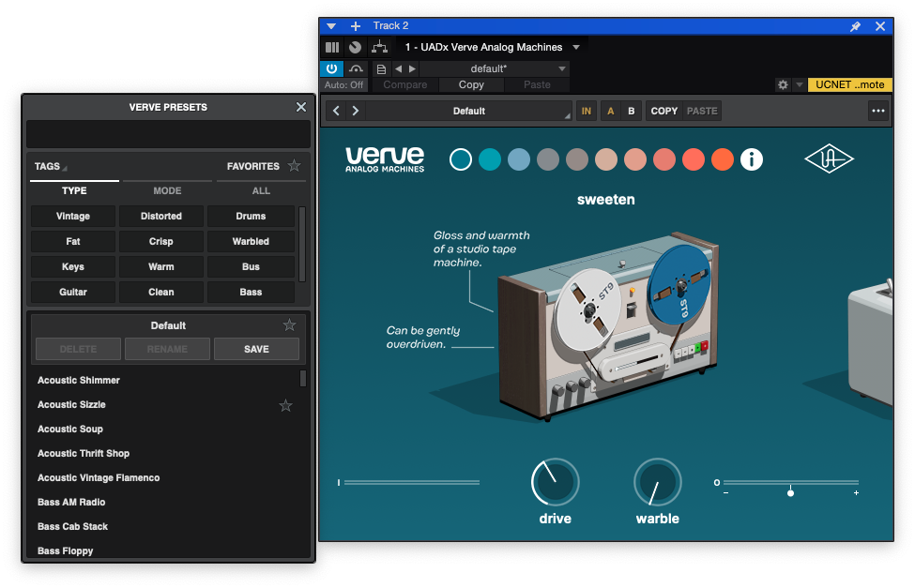Open the info circle icon
Screen dimensions: 915x588
(x=752, y=159)
